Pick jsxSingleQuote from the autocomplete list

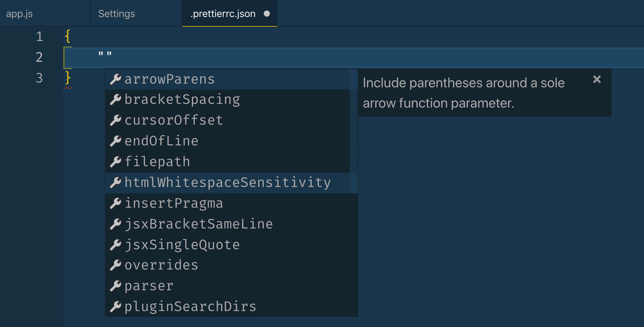point(182,245)
